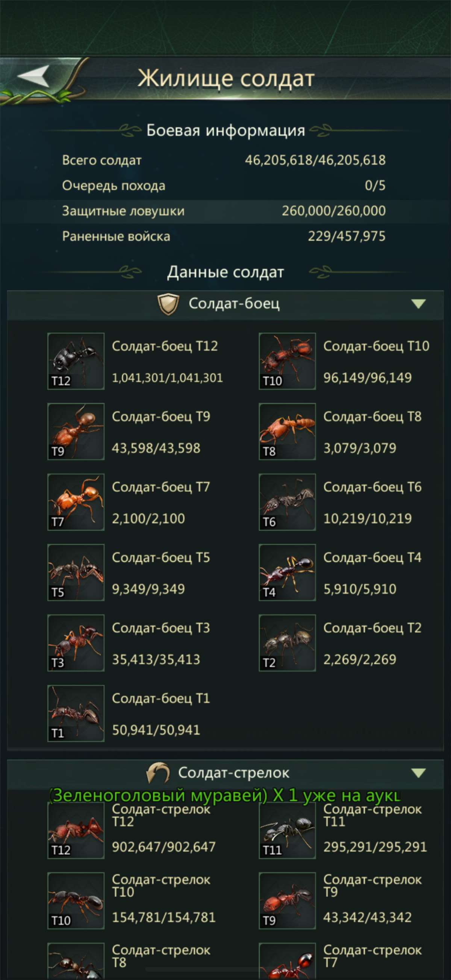The height and width of the screenshot is (980, 451).
Task: Tap the bow icon beside Солдат-стрелок
Action: point(158,773)
